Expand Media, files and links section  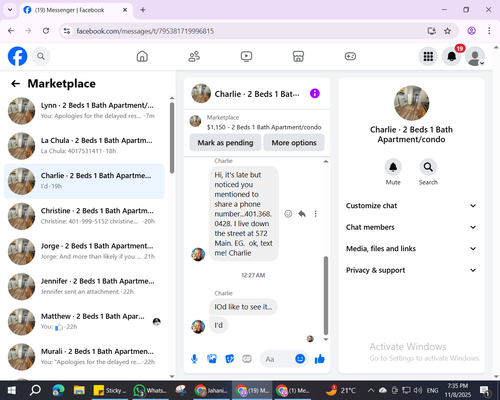point(411,249)
